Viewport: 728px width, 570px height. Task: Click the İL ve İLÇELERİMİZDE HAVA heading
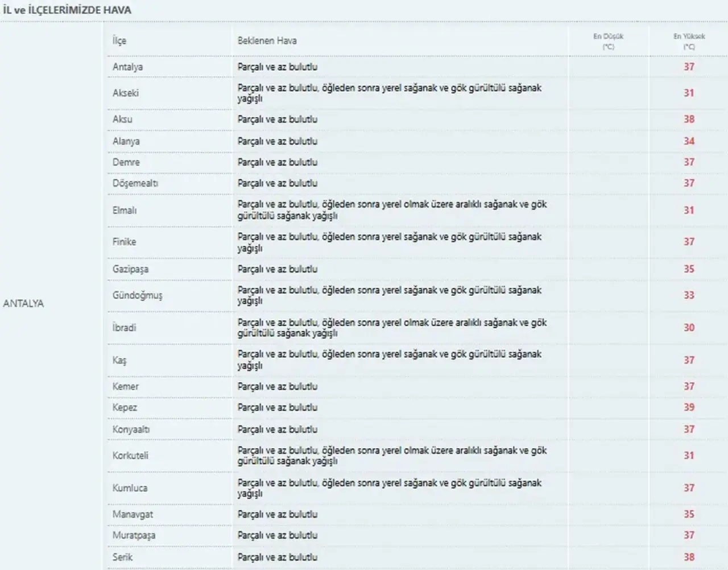[67, 10]
